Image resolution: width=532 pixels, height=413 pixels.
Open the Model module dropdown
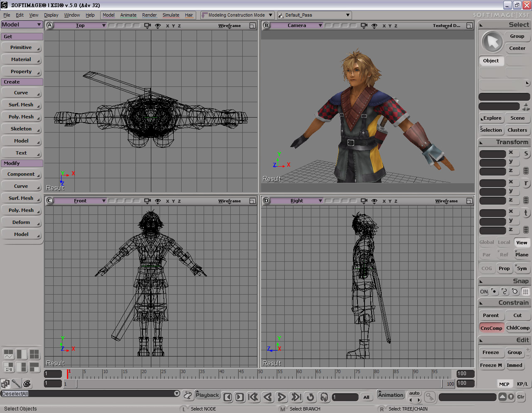[22, 25]
